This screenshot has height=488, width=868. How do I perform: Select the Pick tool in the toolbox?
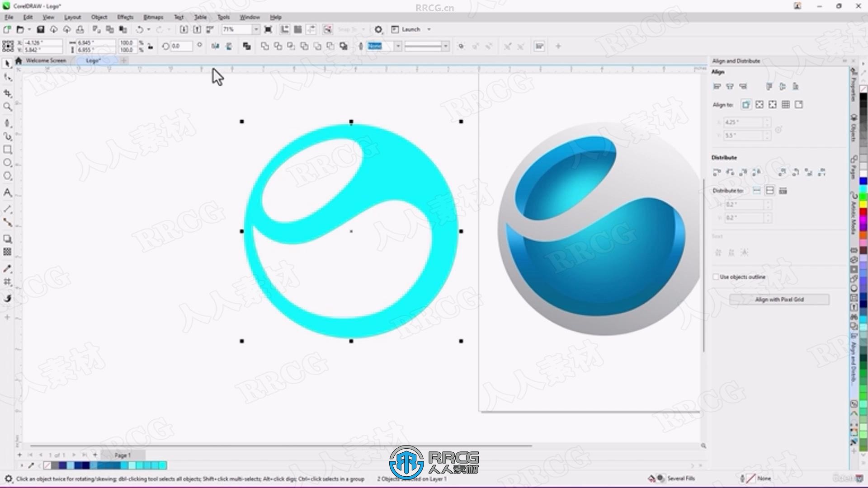point(7,64)
